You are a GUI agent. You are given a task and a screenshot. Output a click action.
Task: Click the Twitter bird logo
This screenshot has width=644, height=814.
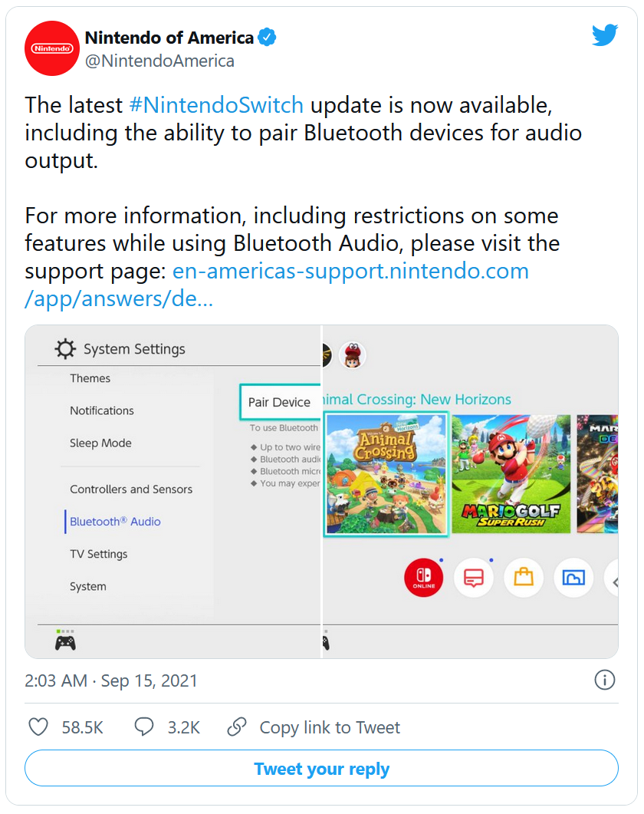click(605, 35)
